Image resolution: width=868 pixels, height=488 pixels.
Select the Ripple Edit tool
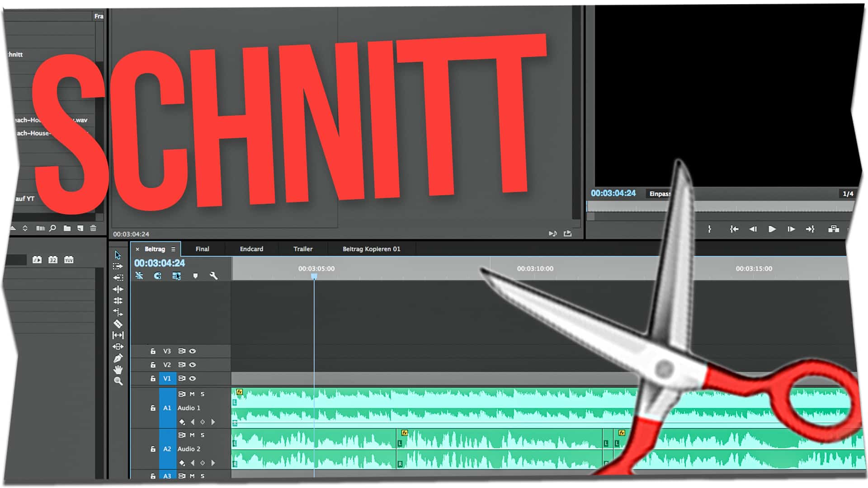[x=118, y=289]
